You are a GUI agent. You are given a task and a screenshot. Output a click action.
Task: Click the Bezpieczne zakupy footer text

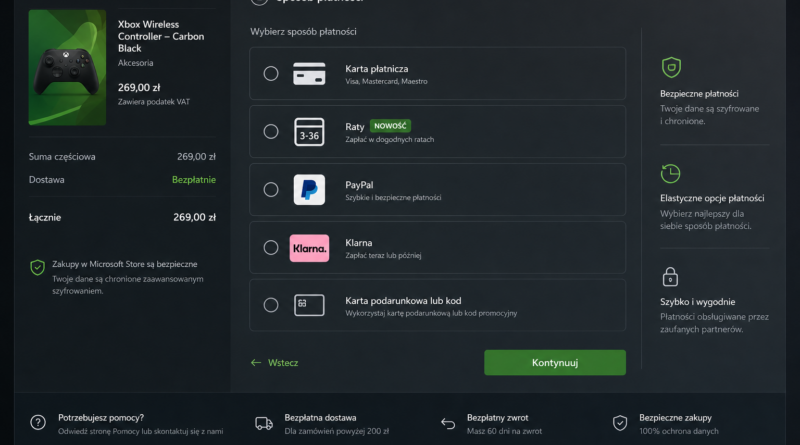(x=675, y=418)
